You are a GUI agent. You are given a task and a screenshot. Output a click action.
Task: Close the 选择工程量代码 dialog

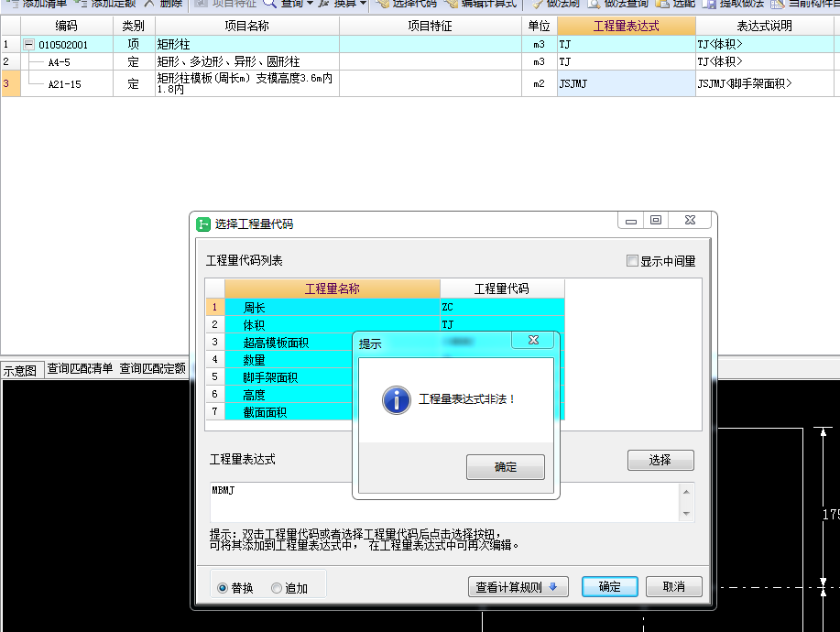(690, 220)
